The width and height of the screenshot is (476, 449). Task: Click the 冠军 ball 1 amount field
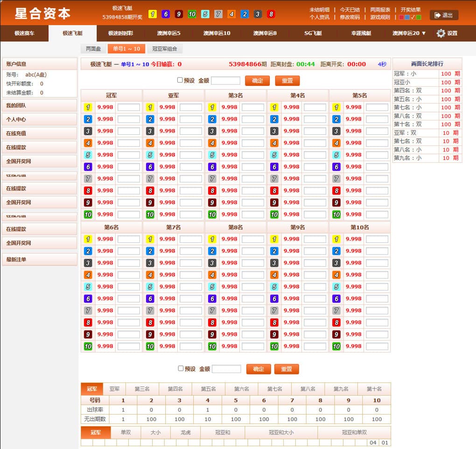coord(128,107)
